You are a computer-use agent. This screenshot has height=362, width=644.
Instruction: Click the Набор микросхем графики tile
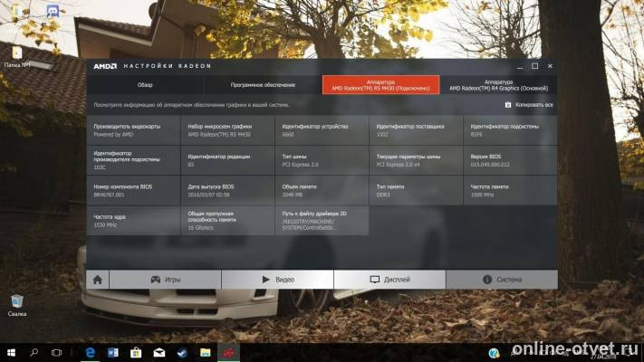tap(227, 130)
